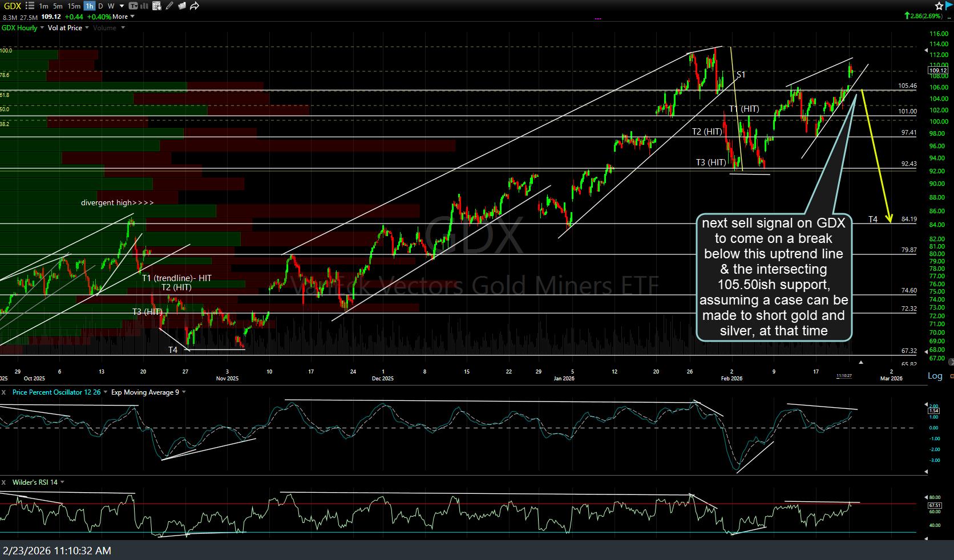This screenshot has height=560, width=954.
Task: Open the Wilder's RSI 14 dropdown
Action: pyautogui.click(x=62, y=482)
